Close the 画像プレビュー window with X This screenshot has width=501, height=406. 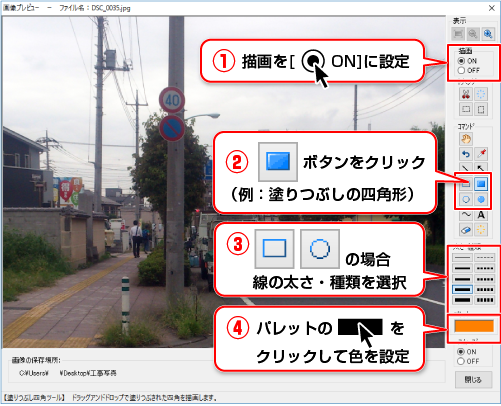pyautogui.click(x=492, y=8)
